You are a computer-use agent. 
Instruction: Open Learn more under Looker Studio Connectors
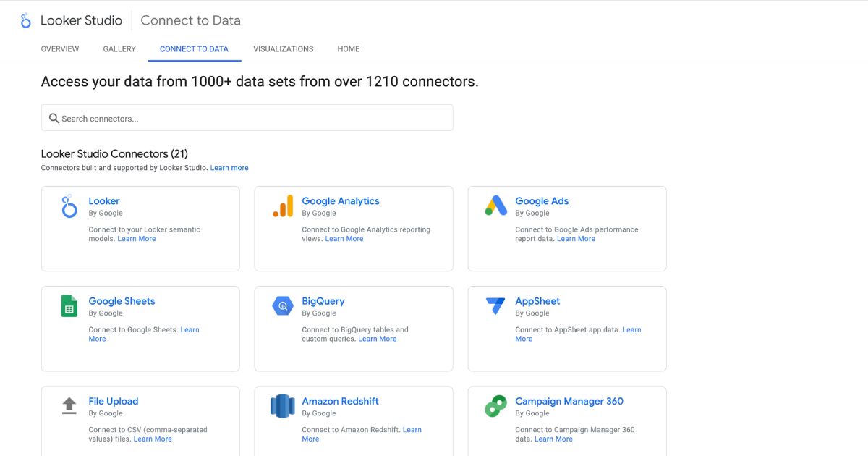[229, 168]
